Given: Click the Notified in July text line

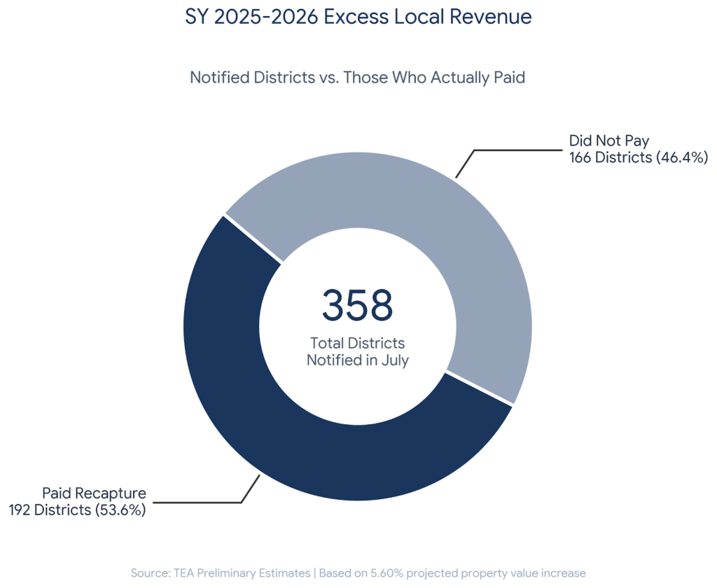Looking at the screenshot, I should [357, 361].
